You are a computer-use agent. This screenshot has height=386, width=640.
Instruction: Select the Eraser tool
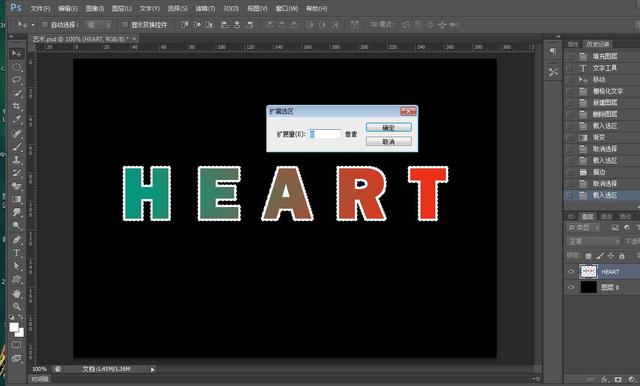[16, 186]
